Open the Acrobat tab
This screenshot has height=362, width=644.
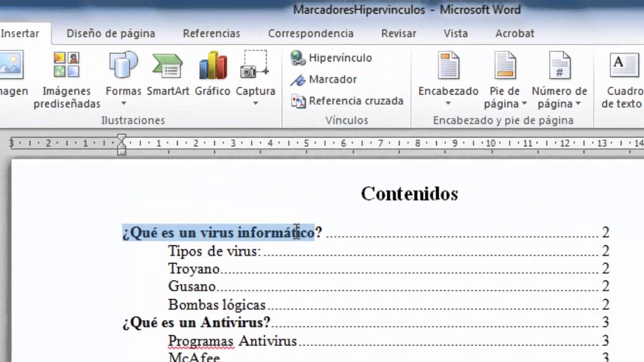[x=515, y=34]
